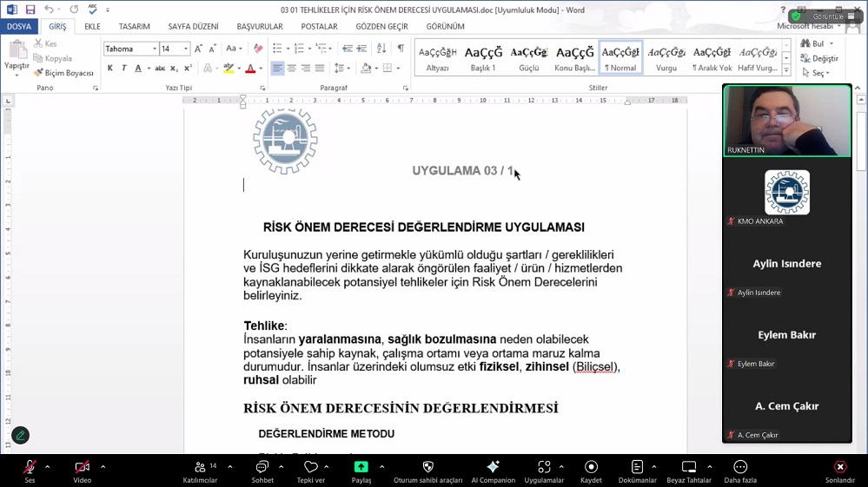This screenshot has width=868, height=487.
Task: Apply yellow text highlight color
Action: click(229, 68)
